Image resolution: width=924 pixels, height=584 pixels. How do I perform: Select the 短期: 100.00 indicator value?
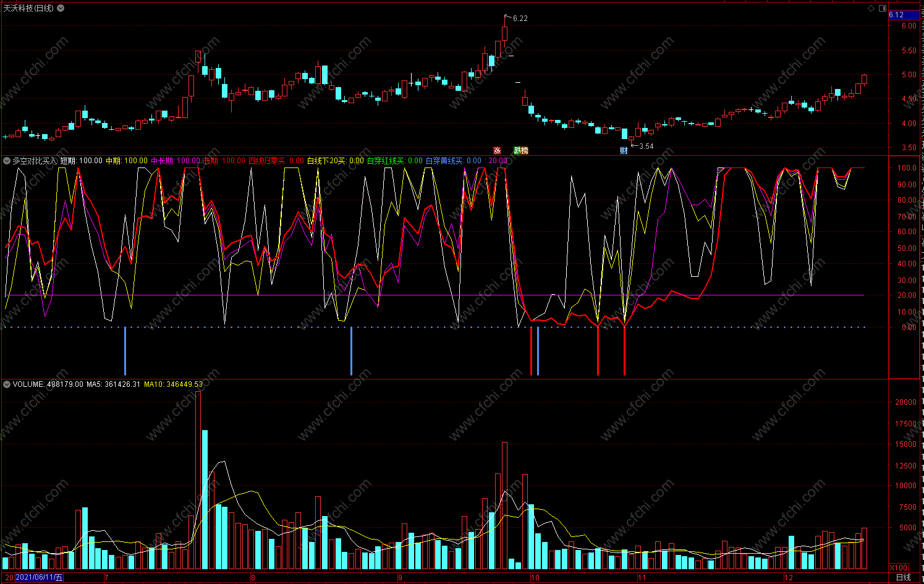pyautogui.click(x=82, y=161)
